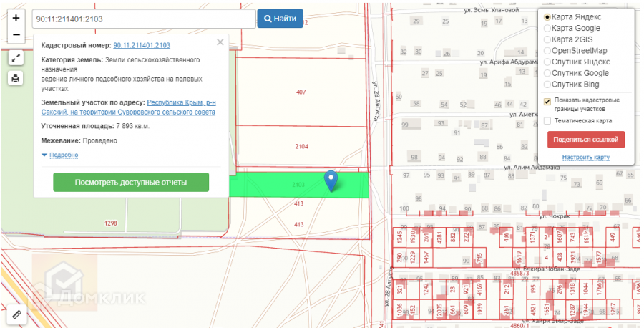Open cadastral number link 90:11:211401:2103
Viewport: 644px width, 328px height.
[x=142, y=45]
